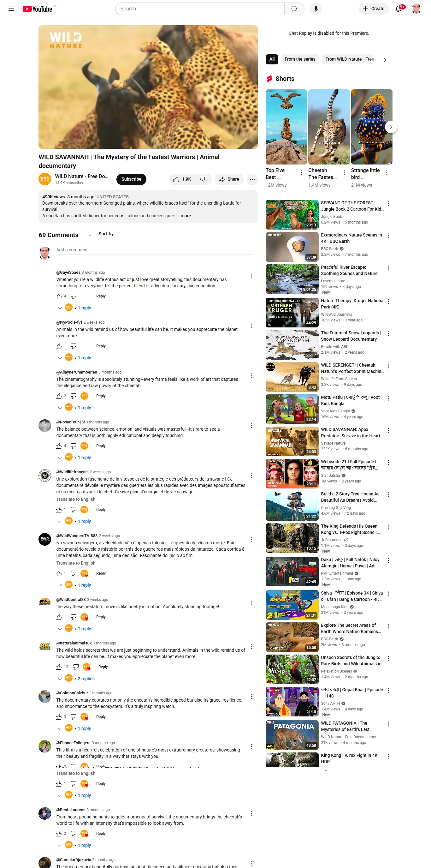Subscribe to WILD Nature channel
Screen dimensions: 431x868
pyautogui.click(x=131, y=179)
